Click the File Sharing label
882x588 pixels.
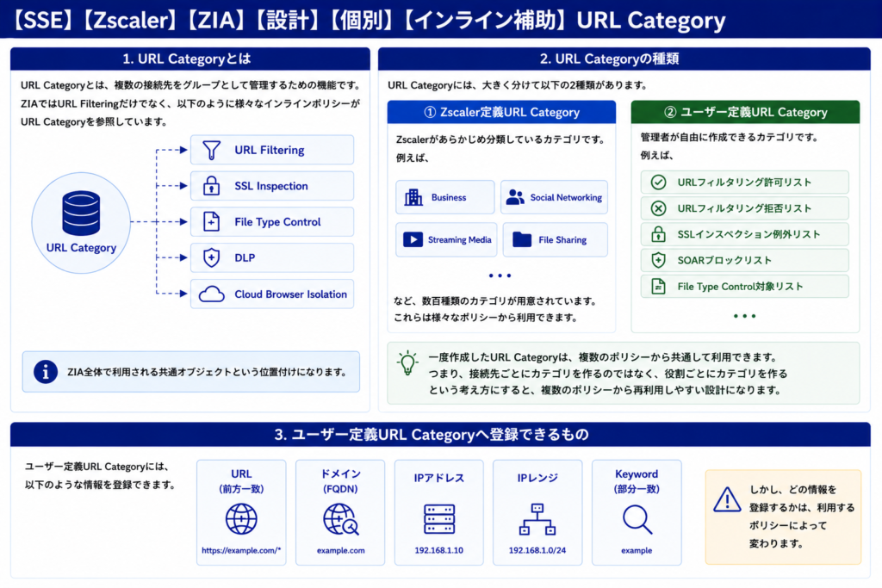(562, 239)
